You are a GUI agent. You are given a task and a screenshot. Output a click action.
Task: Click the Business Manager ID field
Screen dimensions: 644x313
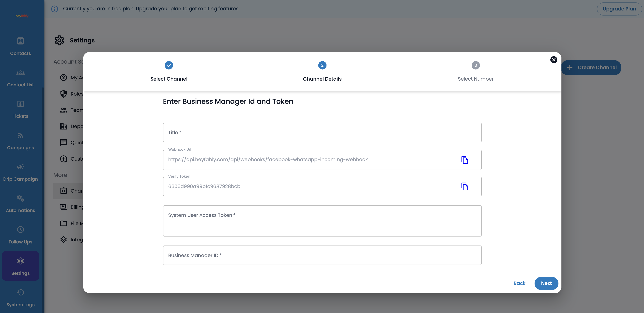coord(322,255)
